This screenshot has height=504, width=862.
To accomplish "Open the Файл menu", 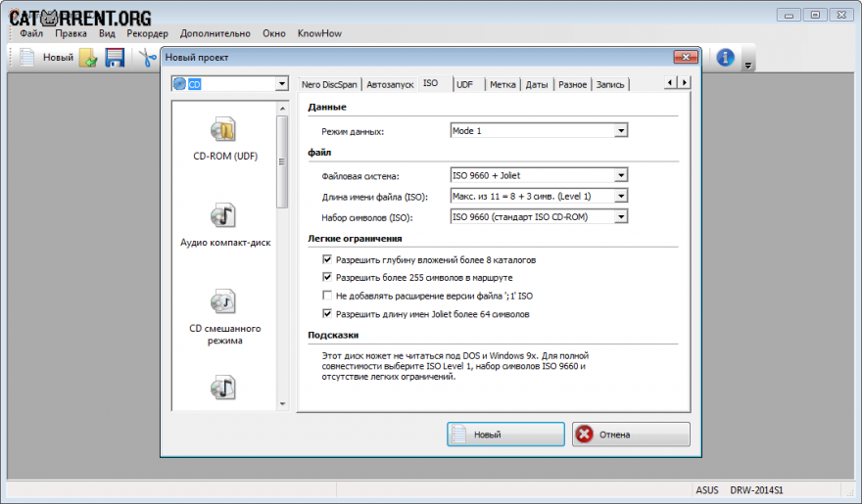I will (x=31, y=33).
